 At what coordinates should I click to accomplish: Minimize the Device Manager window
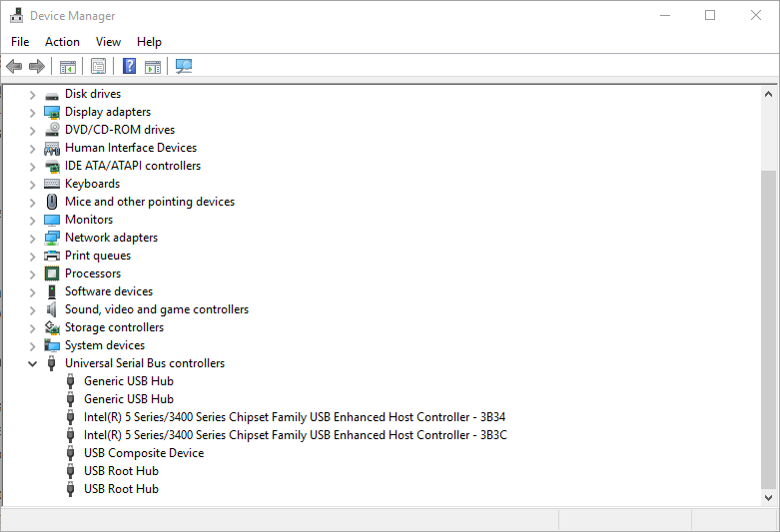click(664, 15)
